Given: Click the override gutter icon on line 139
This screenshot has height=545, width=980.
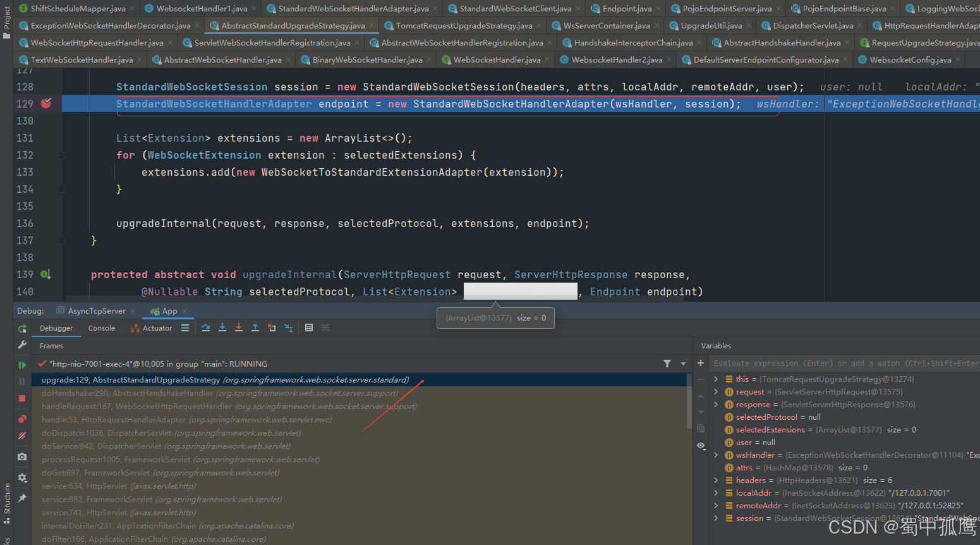Looking at the screenshot, I should tap(46, 274).
